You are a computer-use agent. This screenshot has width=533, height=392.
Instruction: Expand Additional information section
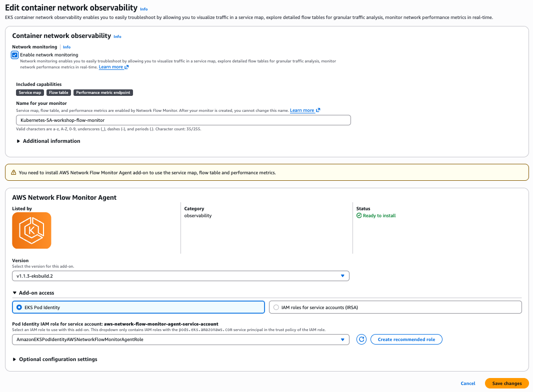[x=48, y=141]
